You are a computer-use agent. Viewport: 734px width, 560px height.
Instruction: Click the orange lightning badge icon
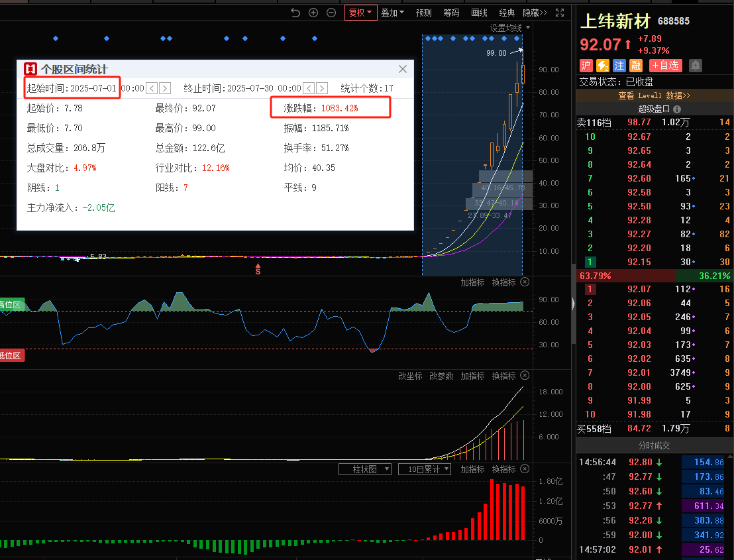[x=603, y=66]
